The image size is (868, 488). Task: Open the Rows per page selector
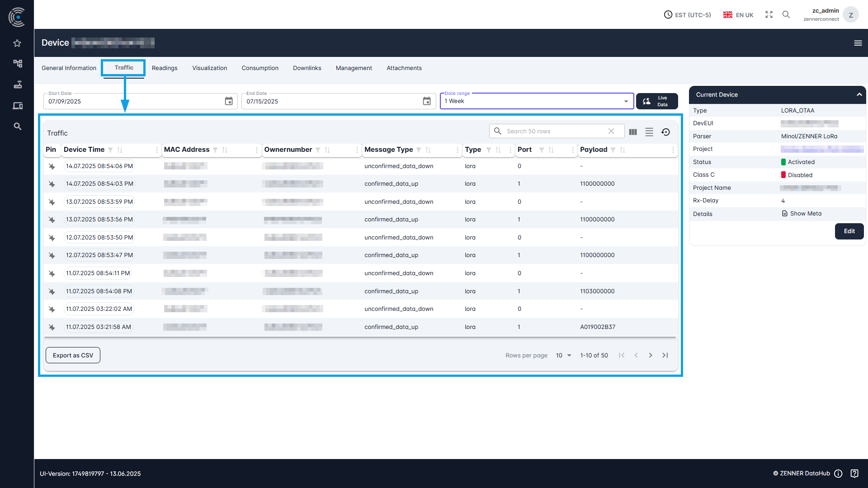563,355
